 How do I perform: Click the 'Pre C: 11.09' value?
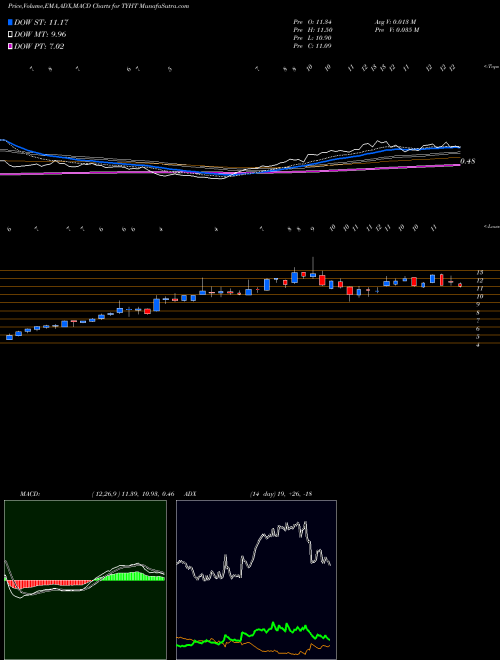312,46
